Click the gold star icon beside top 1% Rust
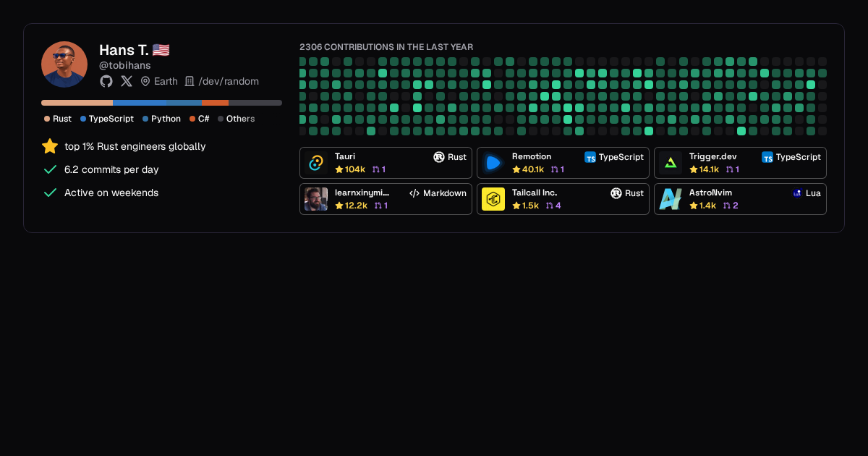Image resolution: width=868 pixels, height=456 pixels. point(50,146)
